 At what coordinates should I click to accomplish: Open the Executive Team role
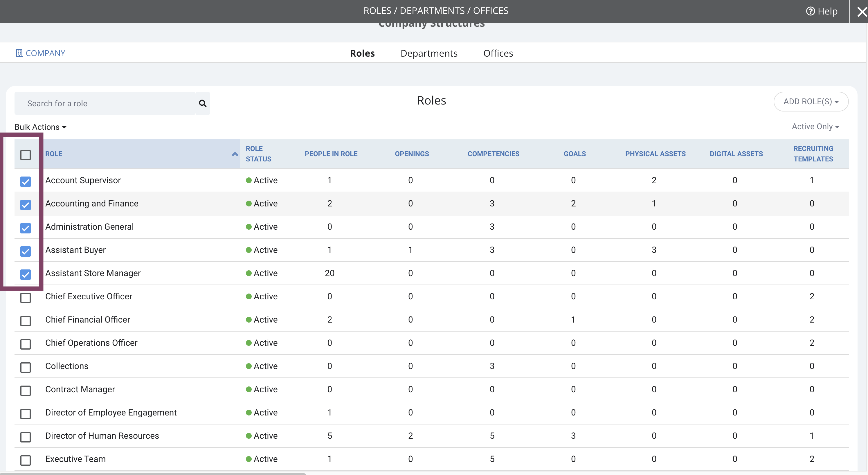tap(75, 459)
